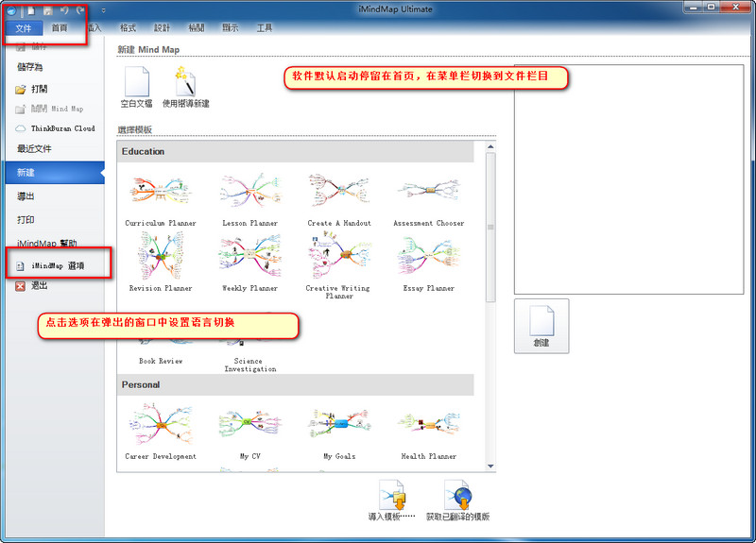Click the template list scrollbar thumb
This screenshot has width=756, height=543.
click(x=490, y=227)
